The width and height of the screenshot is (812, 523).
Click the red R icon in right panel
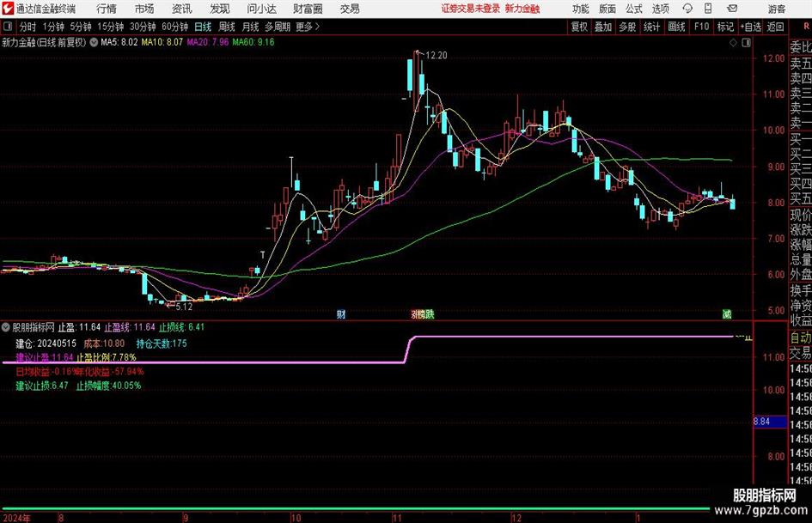(x=806, y=26)
